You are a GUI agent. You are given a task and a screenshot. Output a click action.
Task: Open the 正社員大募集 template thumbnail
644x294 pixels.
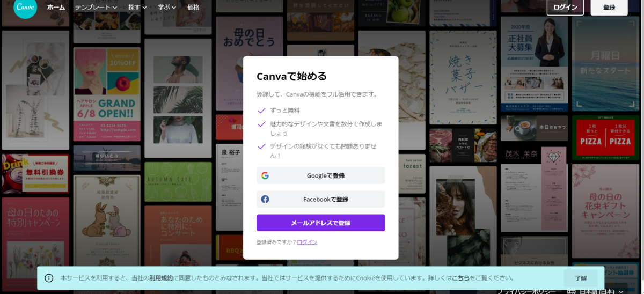tap(534, 63)
